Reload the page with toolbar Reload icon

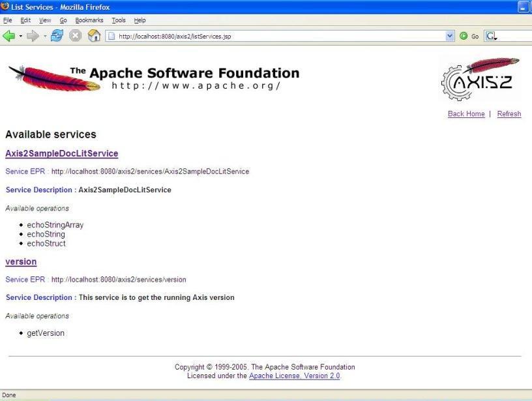tap(57, 36)
